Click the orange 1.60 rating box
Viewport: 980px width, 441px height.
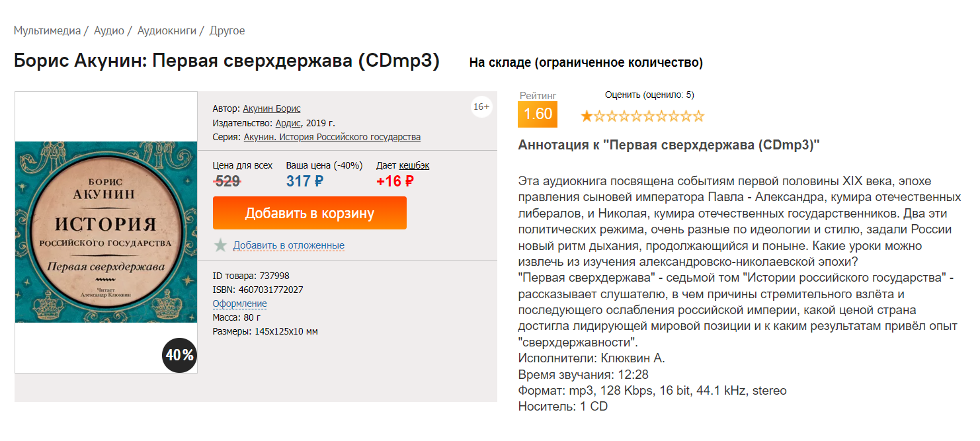pos(538,114)
